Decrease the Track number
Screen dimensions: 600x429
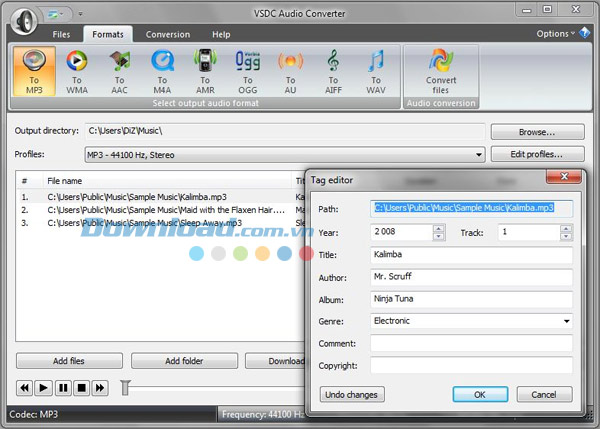(x=566, y=236)
